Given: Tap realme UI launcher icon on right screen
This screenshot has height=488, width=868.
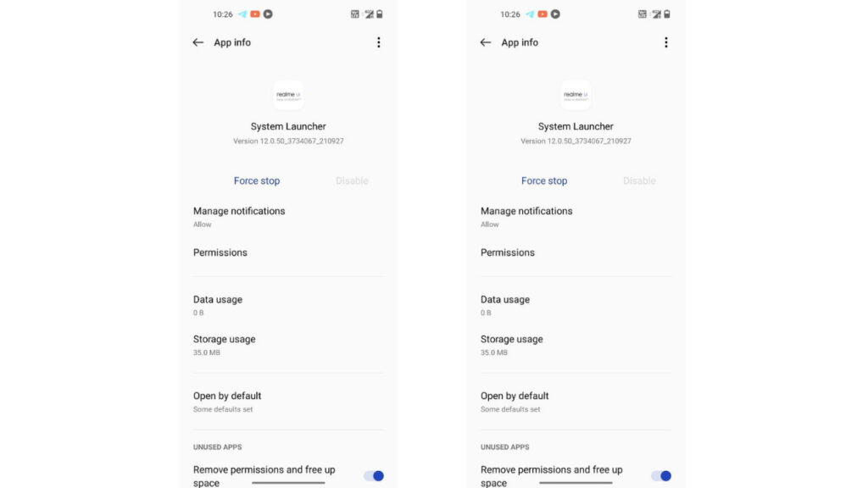Looking at the screenshot, I should point(576,95).
